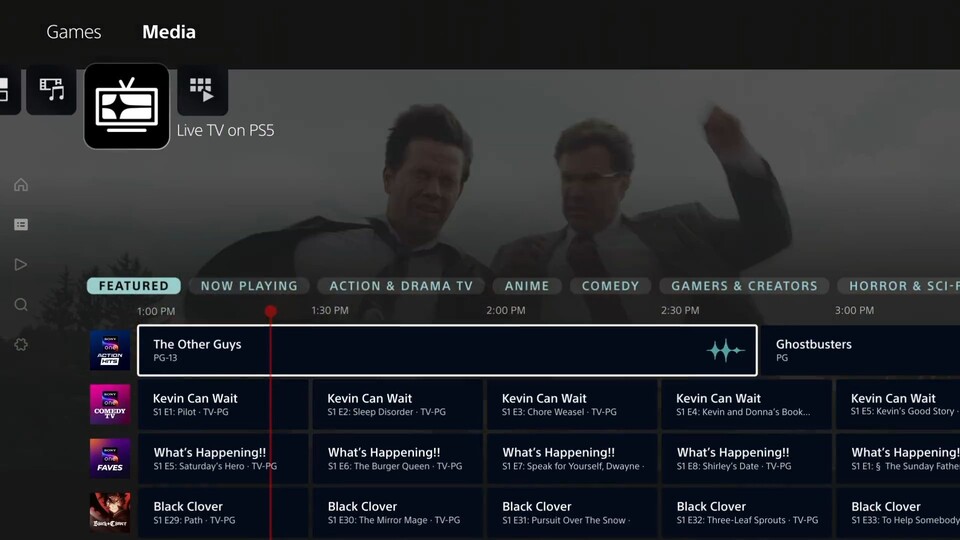Screen dimensions: 960x540
Task: Select the Sony One Action Hits channel logo
Action: point(110,350)
